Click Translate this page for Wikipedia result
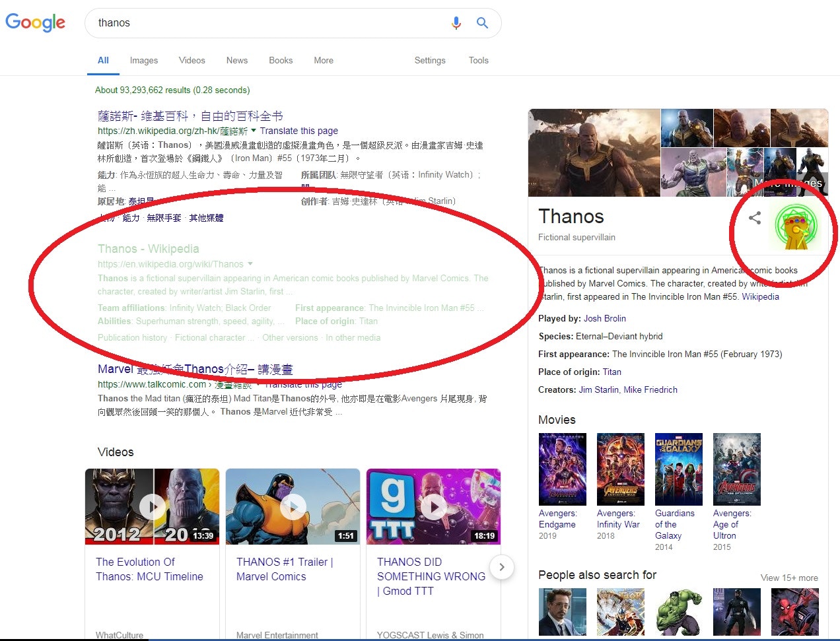840x641 pixels. (298, 131)
